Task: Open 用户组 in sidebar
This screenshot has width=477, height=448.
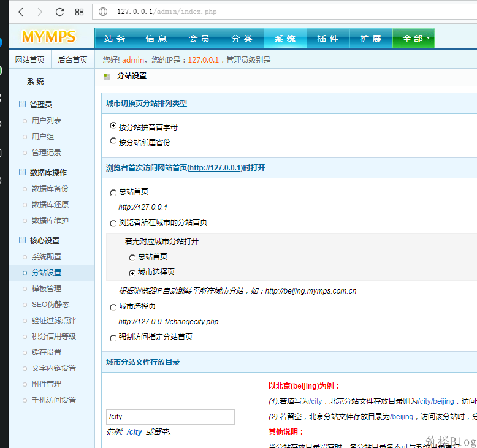Action: (43, 137)
